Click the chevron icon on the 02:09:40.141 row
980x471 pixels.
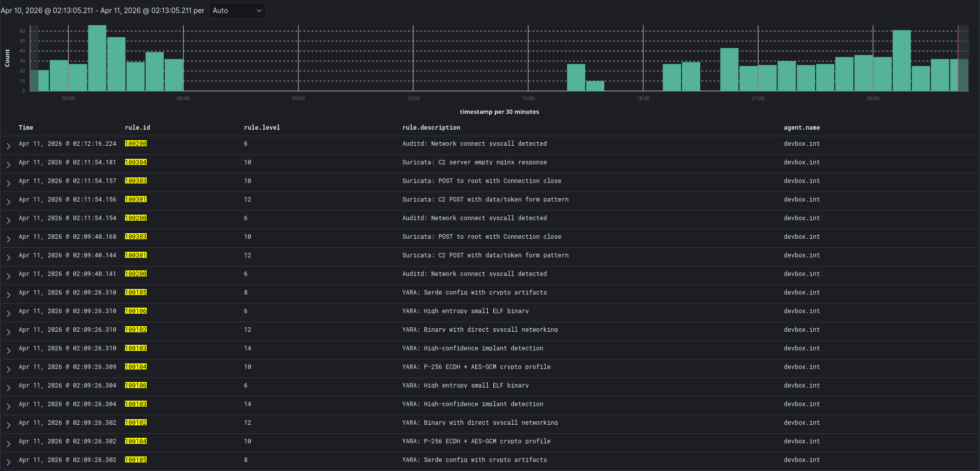click(8, 276)
